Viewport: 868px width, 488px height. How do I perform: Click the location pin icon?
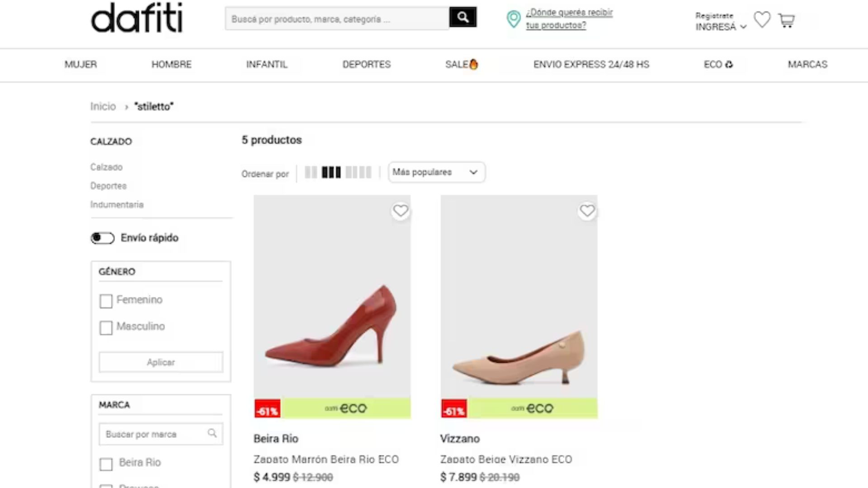(513, 20)
